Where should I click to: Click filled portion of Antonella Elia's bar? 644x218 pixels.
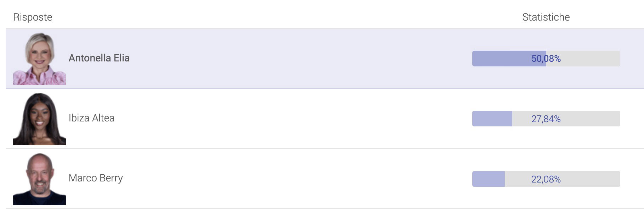click(x=499, y=59)
